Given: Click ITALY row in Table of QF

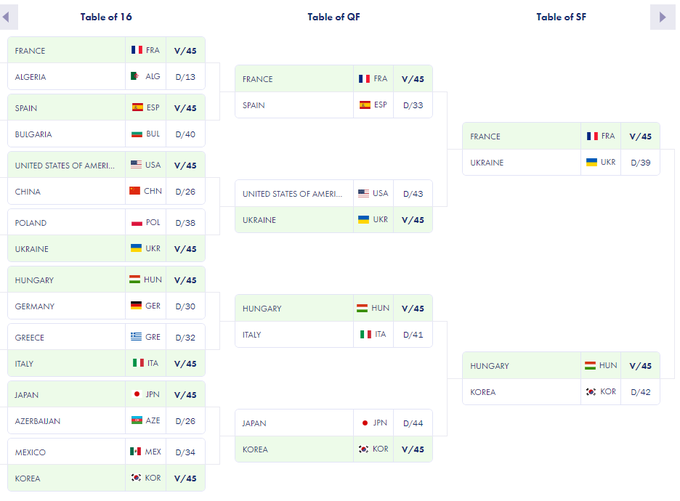Looking at the screenshot, I should [296, 335].
